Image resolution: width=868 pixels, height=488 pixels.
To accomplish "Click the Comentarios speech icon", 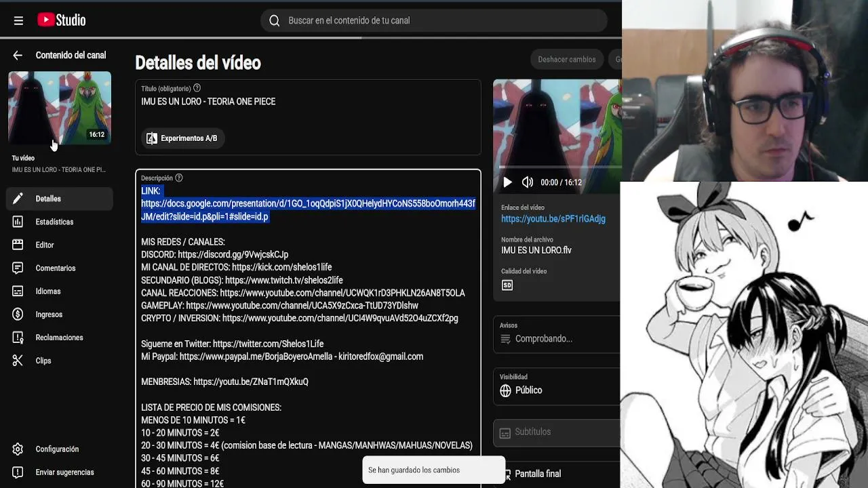I will [x=18, y=268].
